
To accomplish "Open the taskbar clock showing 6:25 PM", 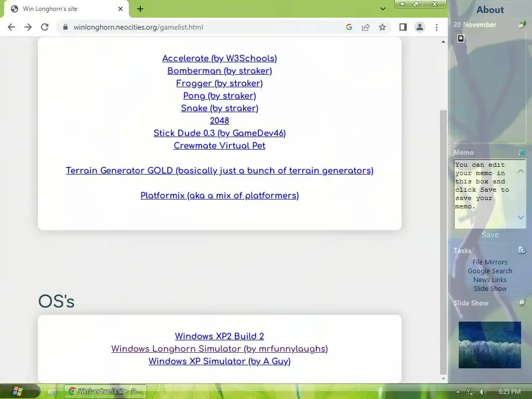I will pos(509,392).
